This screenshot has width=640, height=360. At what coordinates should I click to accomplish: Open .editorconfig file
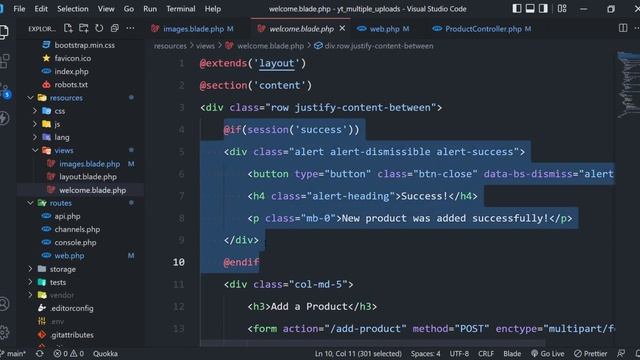(x=72, y=308)
